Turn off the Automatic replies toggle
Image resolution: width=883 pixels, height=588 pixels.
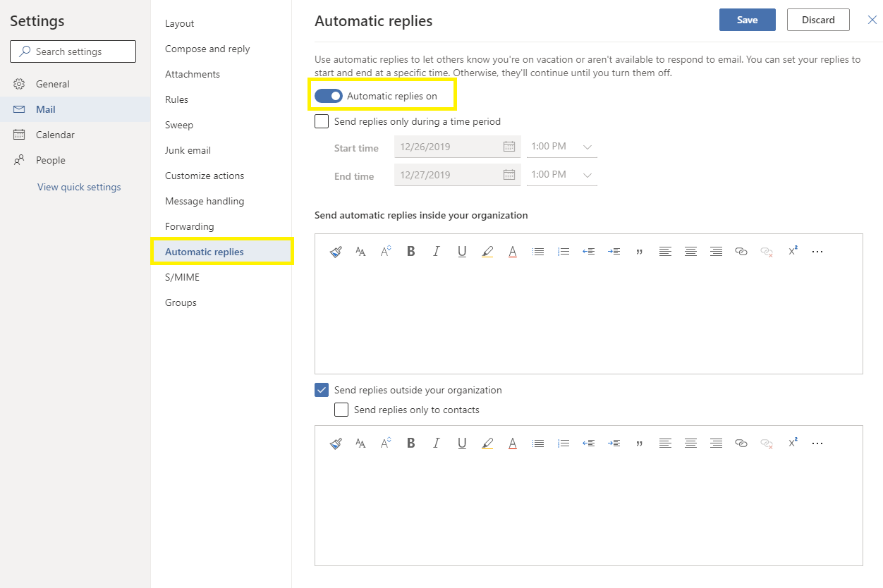(329, 96)
